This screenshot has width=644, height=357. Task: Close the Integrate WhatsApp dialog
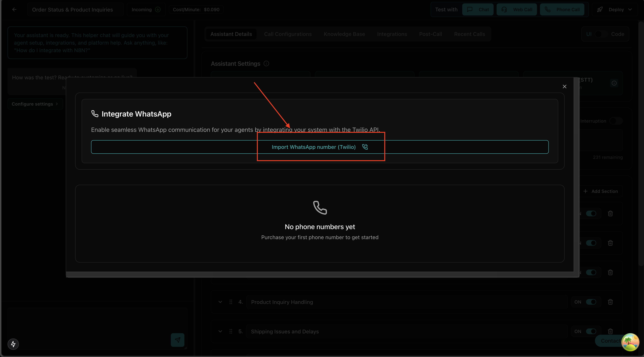[565, 87]
